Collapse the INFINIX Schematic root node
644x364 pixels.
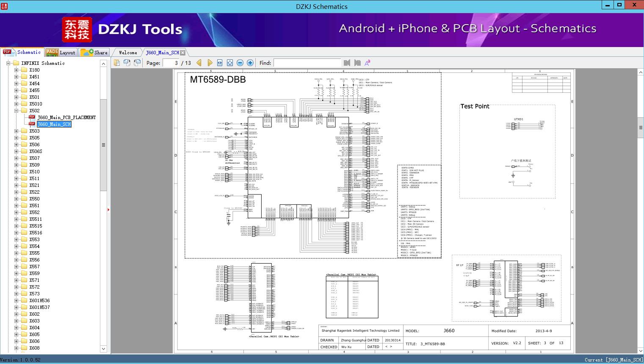[x=8, y=63]
